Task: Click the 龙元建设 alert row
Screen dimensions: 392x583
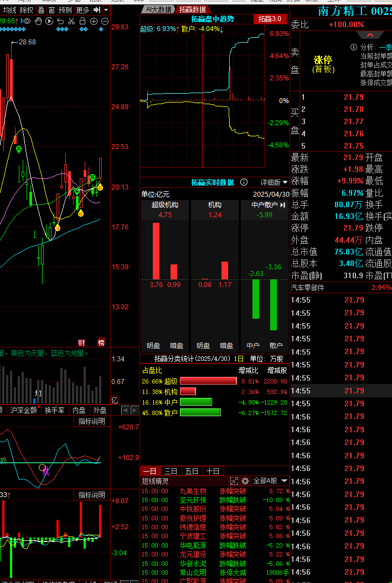Action: click(215, 554)
